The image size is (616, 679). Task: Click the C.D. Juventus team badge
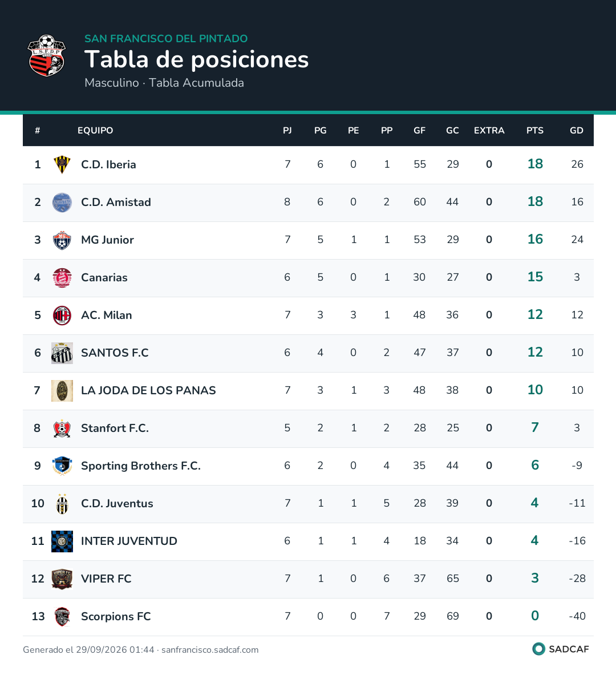coord(62,504)
